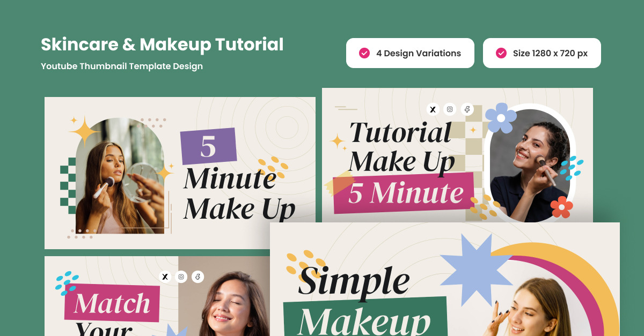
Task: Select the blue flower shape beside the oval portrait
Action: (501, 118)
